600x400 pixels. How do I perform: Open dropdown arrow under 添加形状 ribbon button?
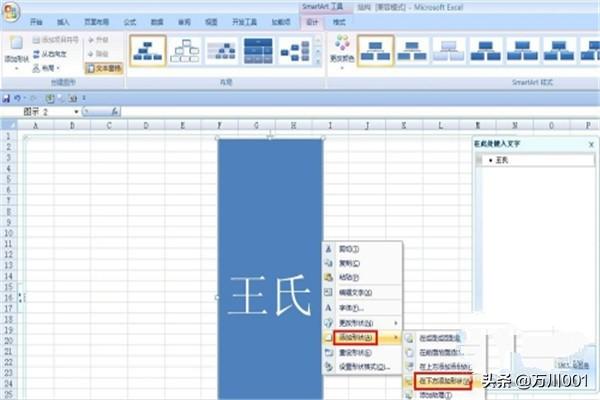point(16,69)
